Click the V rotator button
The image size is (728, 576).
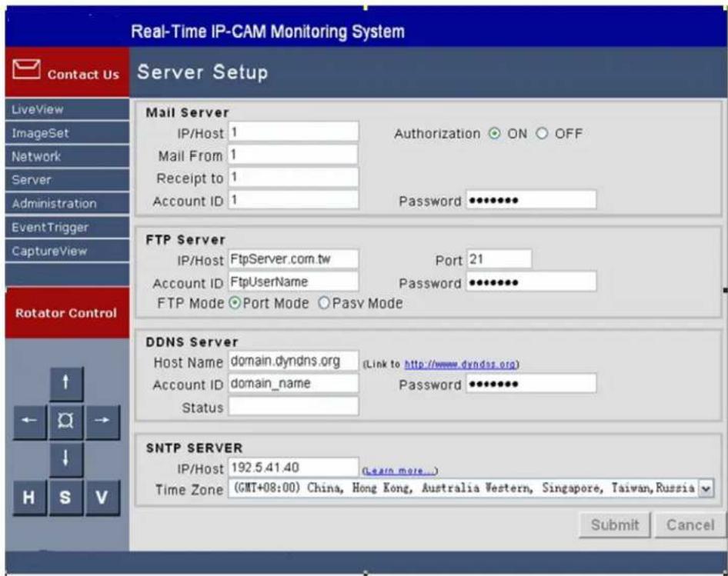pyautogui.click(x=102, y=498)
